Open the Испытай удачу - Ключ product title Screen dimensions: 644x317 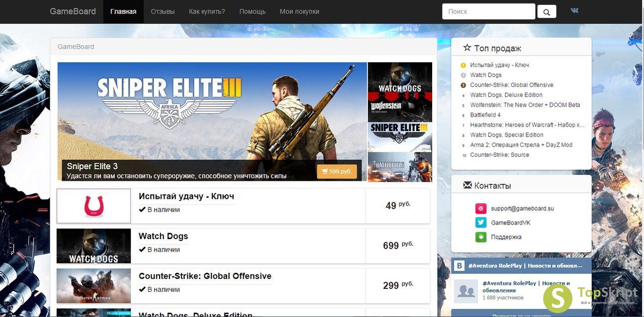pyautogui.click(x=187, y=196)
